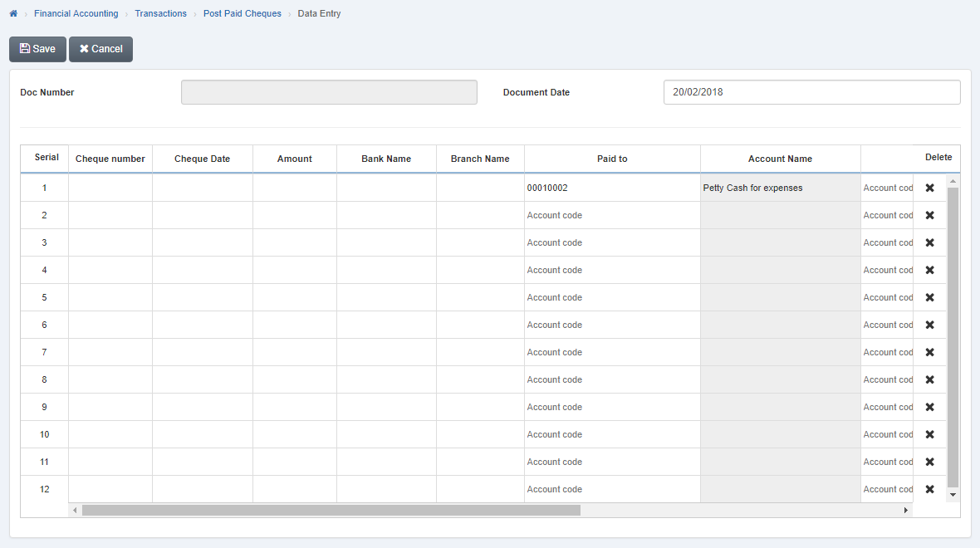This screenshot has height=548, width=980.
Task: Delete row 9 using X icon
Action: pyautogui.click(x=929, y=407)
